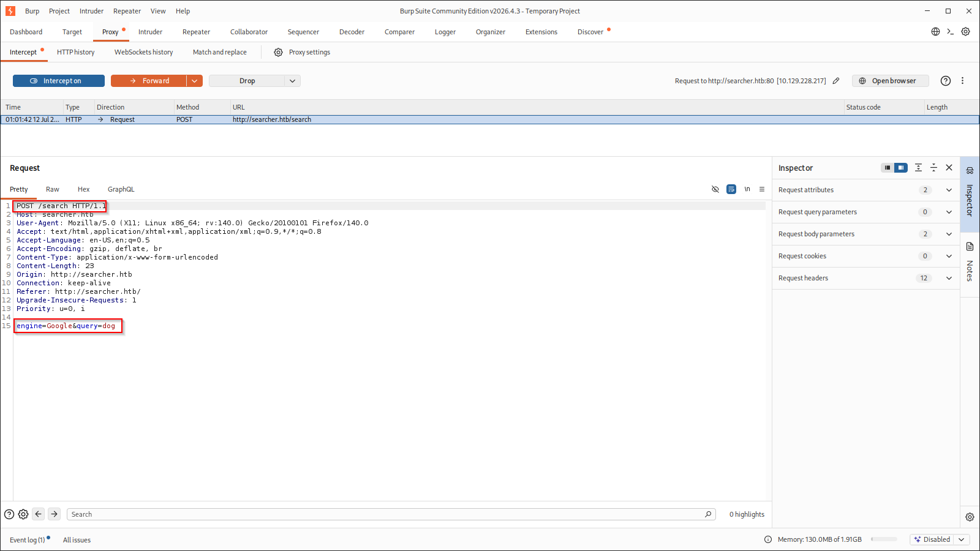This screenshot has height=551, width=980.
Task: Click the Content-Length header line
Action: pyautogui.click(x=55, y=266)
